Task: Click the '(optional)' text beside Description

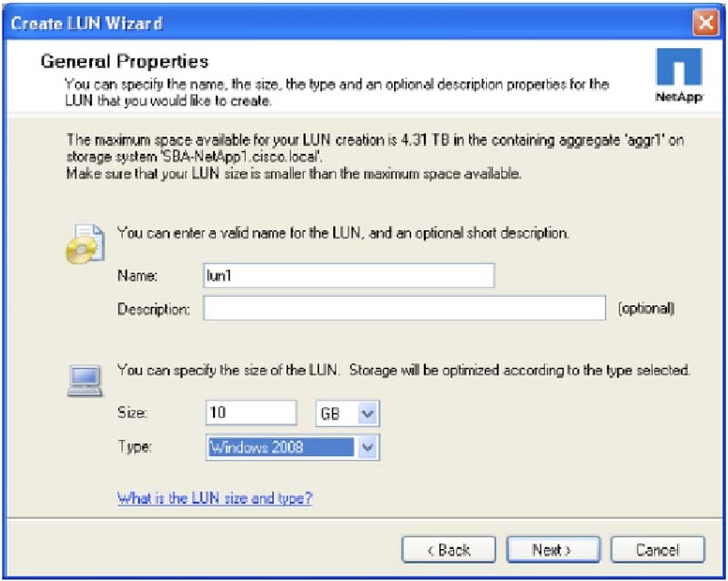Action: (x=646, y=309)
